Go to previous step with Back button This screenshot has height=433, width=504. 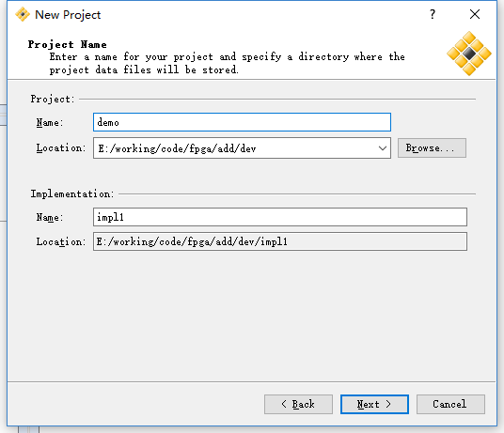298,404
